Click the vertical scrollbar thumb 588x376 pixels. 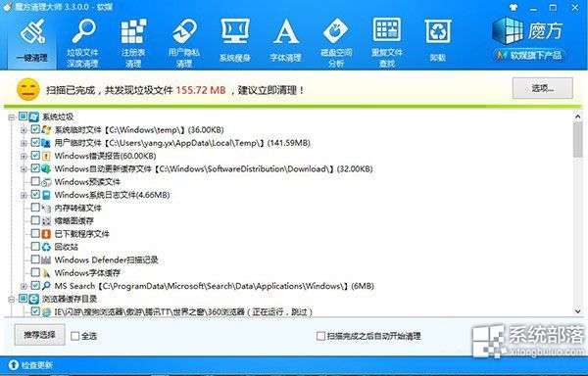point(578,140)
